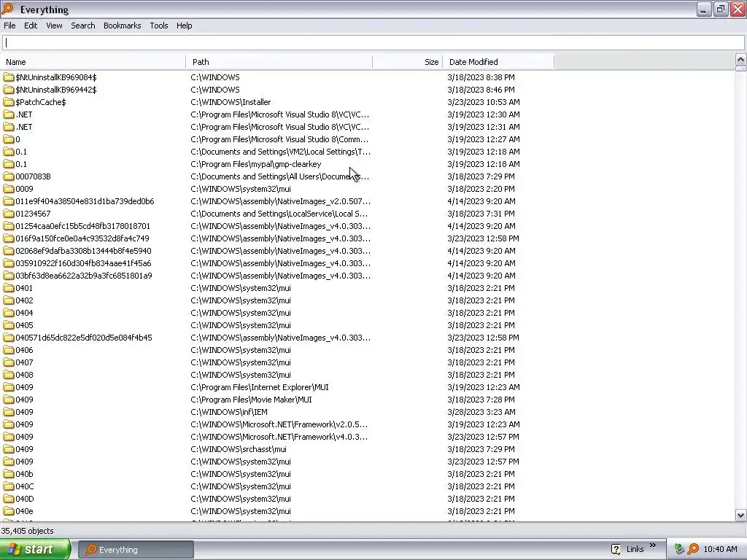
Task: Click the folder icon for 040e
Action: pyautogui.click(x=9, y=511)
